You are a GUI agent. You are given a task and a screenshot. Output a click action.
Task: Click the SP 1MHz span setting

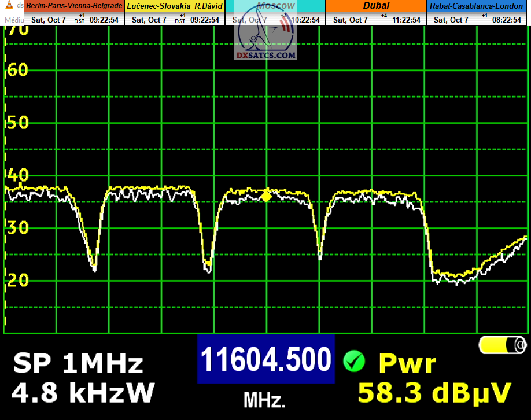coord(78,364)
